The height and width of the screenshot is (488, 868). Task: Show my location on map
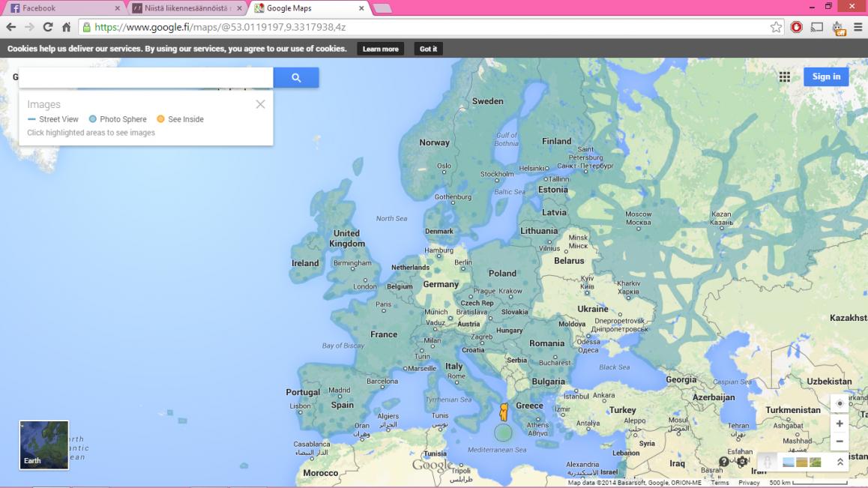point(840,404)
